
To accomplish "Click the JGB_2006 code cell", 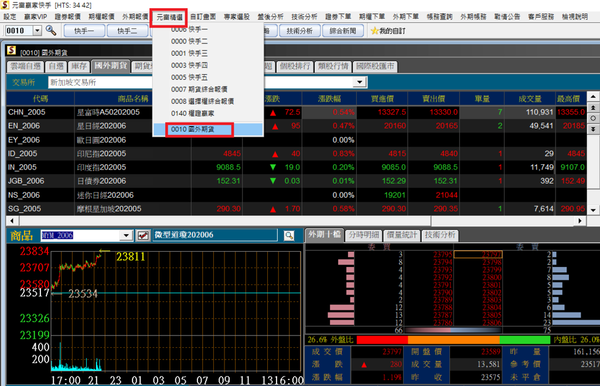I will [x=40, y=181].
